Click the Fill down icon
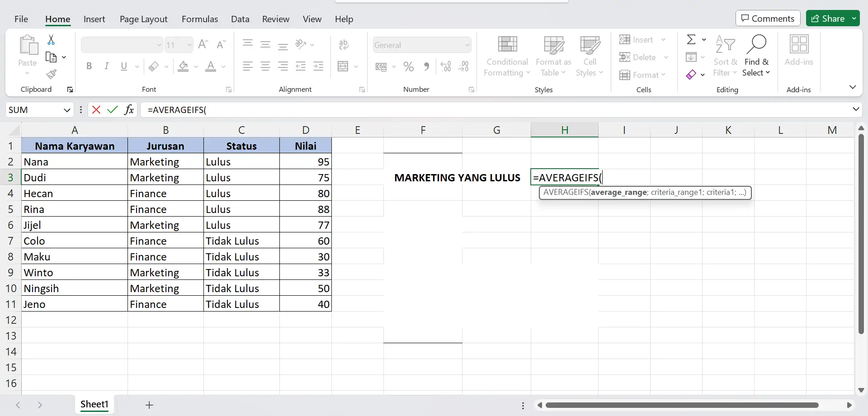The width and height of the screenshot is (868, 416). pyautogui.click(x=691, y=57)
